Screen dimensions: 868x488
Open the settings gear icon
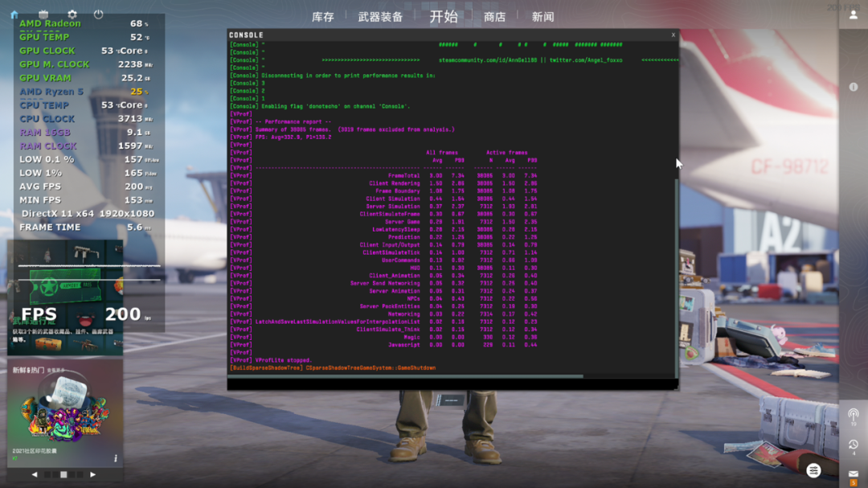click(72, 14)
